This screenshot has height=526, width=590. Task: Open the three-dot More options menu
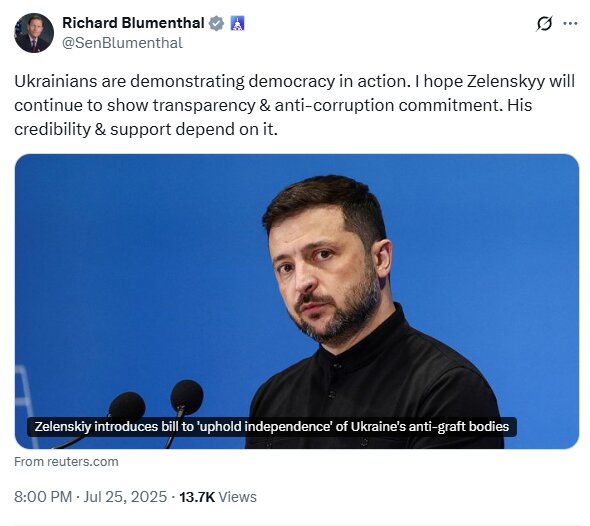pyautogui.click(x=570, y=23)
